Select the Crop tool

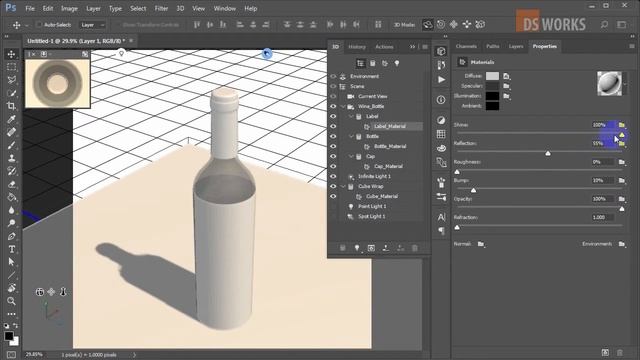11,106
